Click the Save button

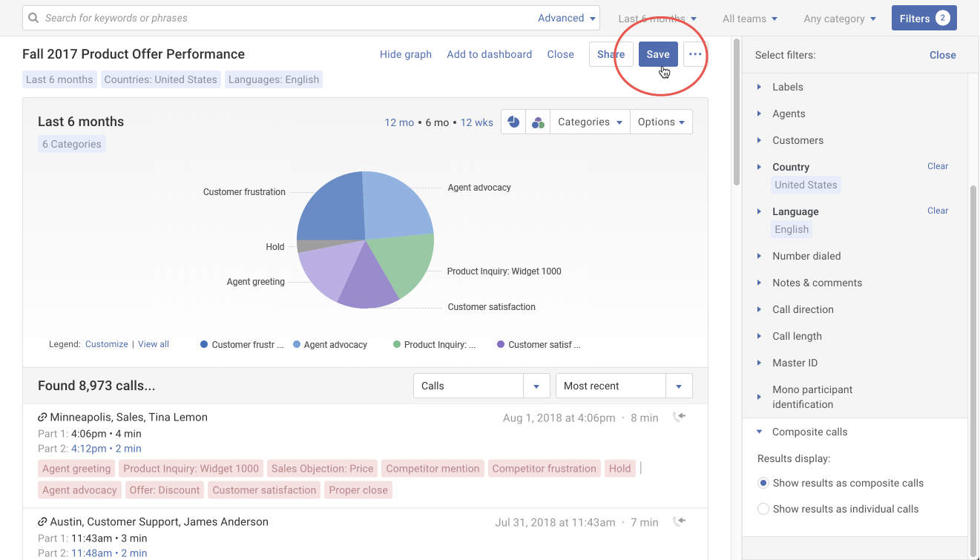pos(657,54)
